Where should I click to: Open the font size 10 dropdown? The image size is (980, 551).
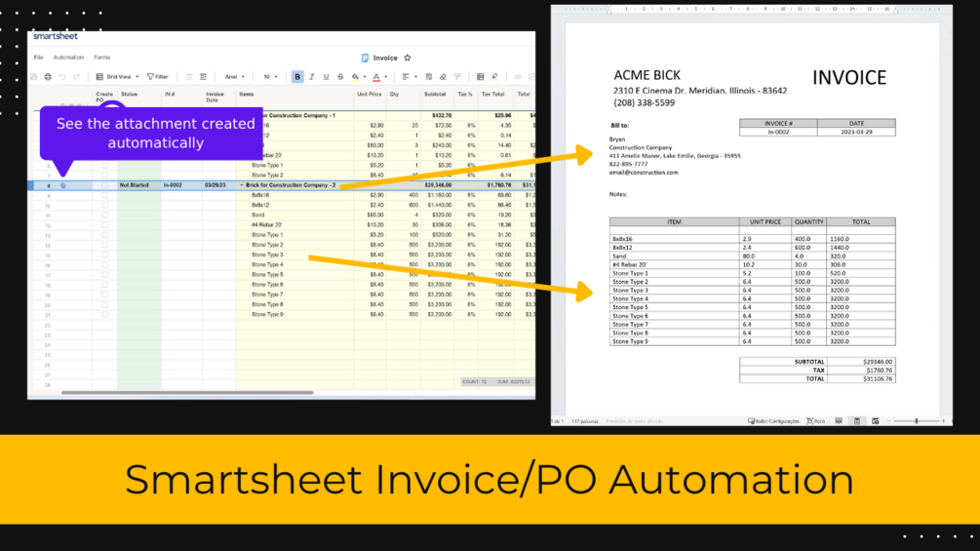coord(270,77)
